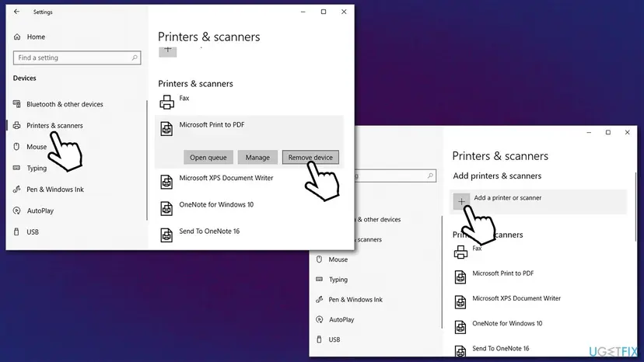The height and width of the screenshot is (362, 644).
Task: Click the Fax printer icon in the front window
Action: click(166, 102)
